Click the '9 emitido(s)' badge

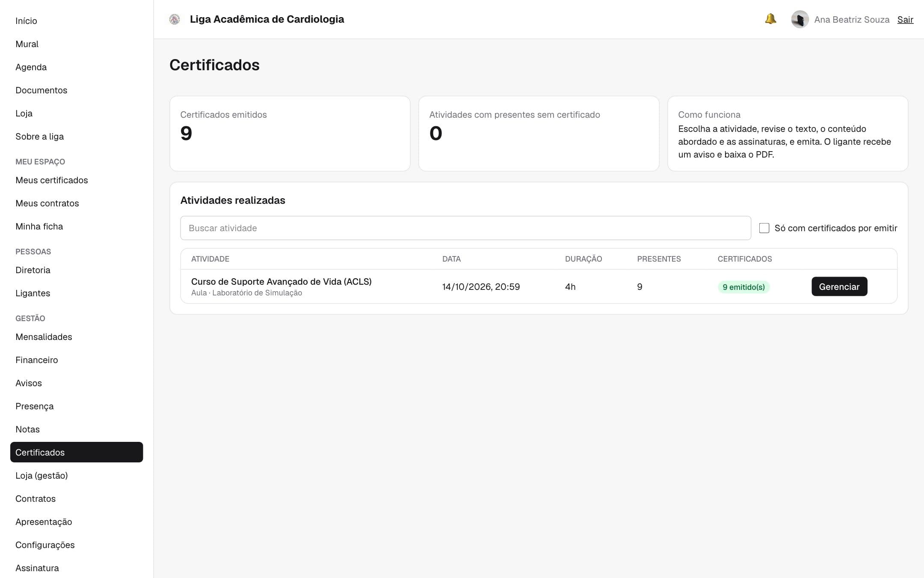click(x=743, y=287)
